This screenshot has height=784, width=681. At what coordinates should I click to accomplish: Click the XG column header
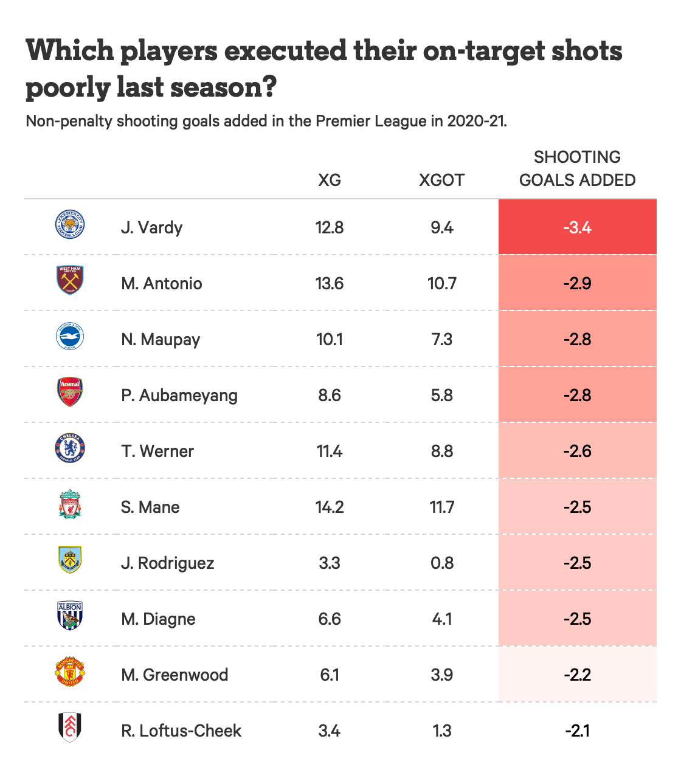[330, 181]
